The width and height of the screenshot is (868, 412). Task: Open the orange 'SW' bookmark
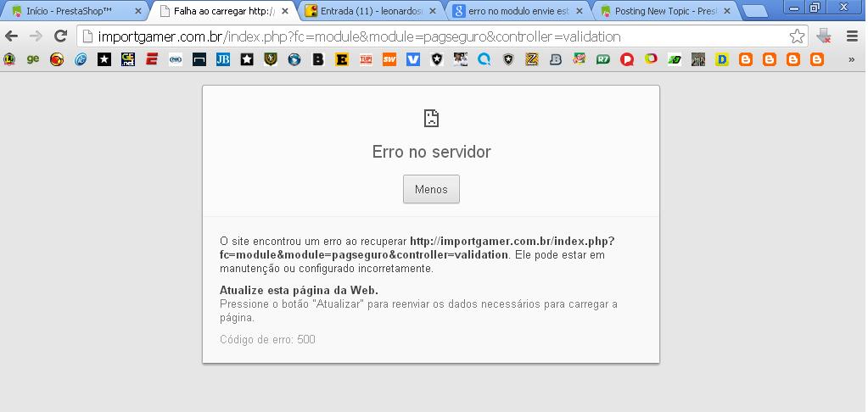point(389,59)
